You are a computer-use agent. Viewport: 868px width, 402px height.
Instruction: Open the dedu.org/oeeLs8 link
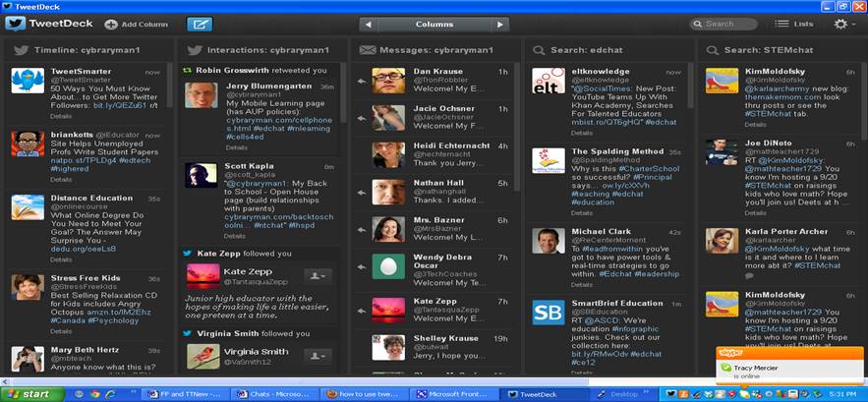pos(83,249)
